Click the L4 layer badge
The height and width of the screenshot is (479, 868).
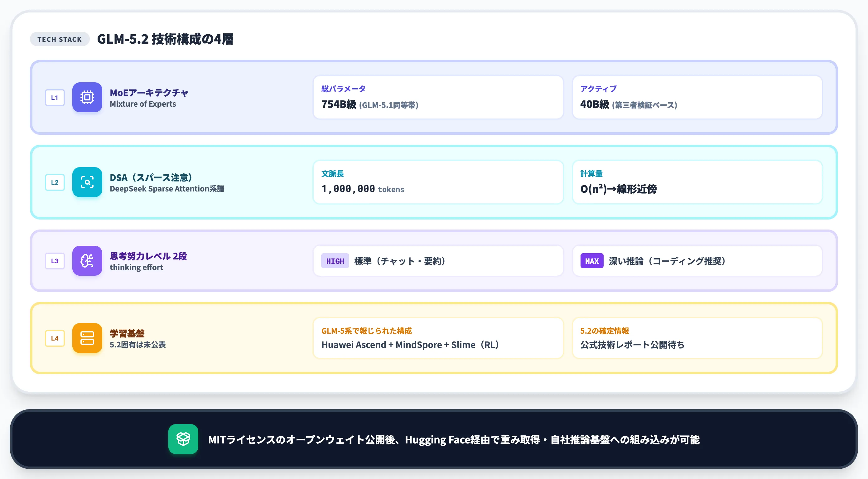[55, 338]
